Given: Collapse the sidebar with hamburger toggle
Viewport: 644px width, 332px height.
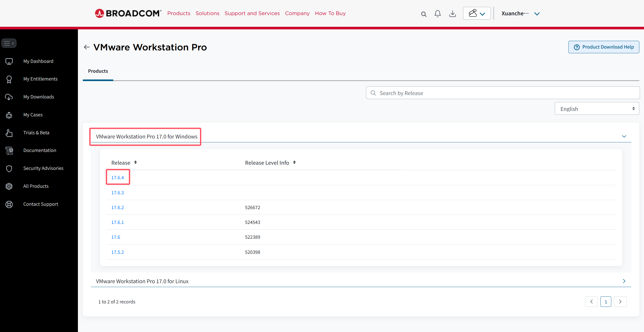Looking at the screenshot, I should tap(9, 43).
